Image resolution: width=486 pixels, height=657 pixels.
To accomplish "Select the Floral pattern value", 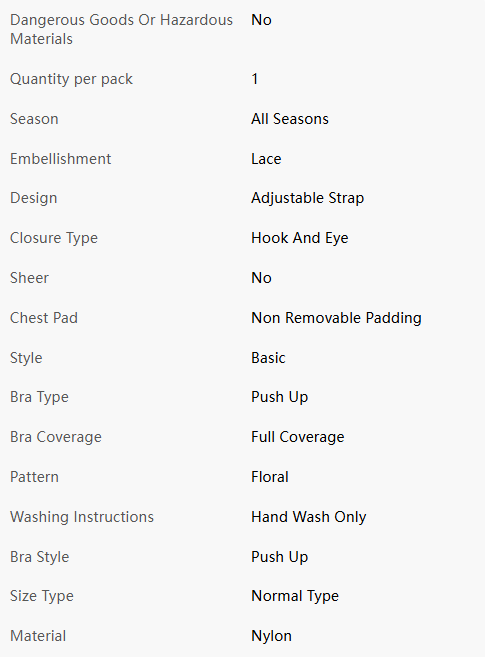I will coord(270,477).
